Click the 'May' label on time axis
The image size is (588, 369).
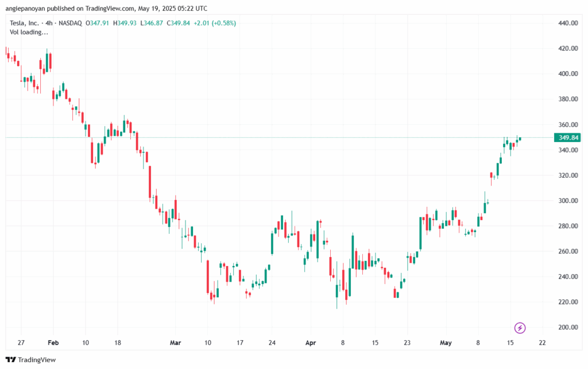pos(446,343)
